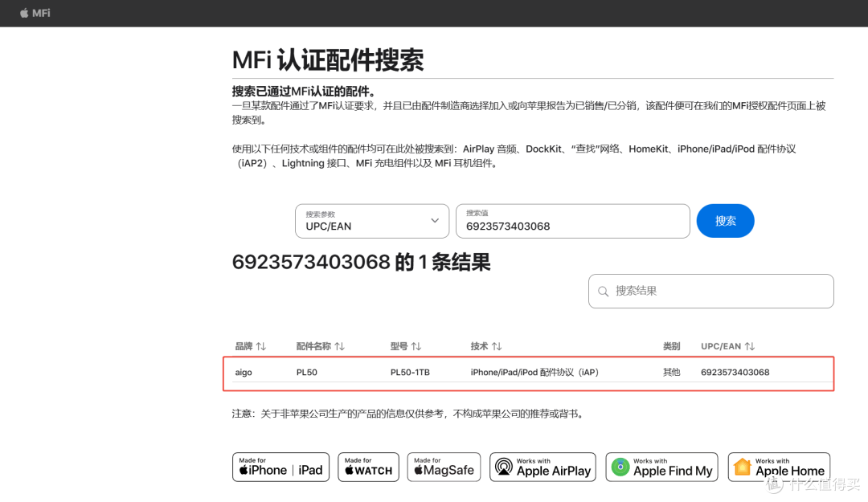
Task: Sort by 型号 column arrows
Action: click(416, 346)
